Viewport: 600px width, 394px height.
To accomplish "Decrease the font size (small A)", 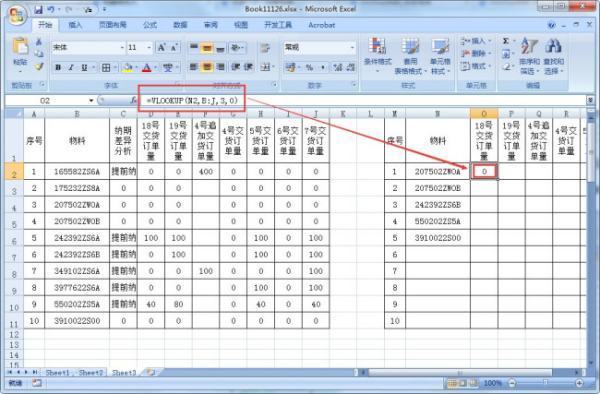I will [x=174, y=47].
